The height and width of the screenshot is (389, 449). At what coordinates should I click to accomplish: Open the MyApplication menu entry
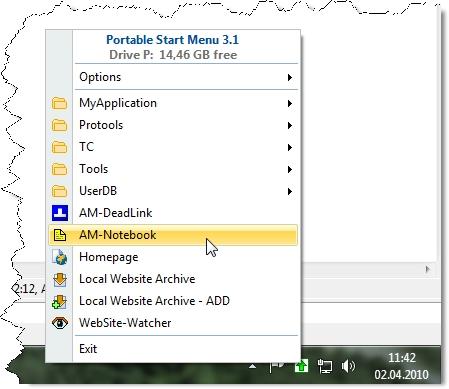173,103
